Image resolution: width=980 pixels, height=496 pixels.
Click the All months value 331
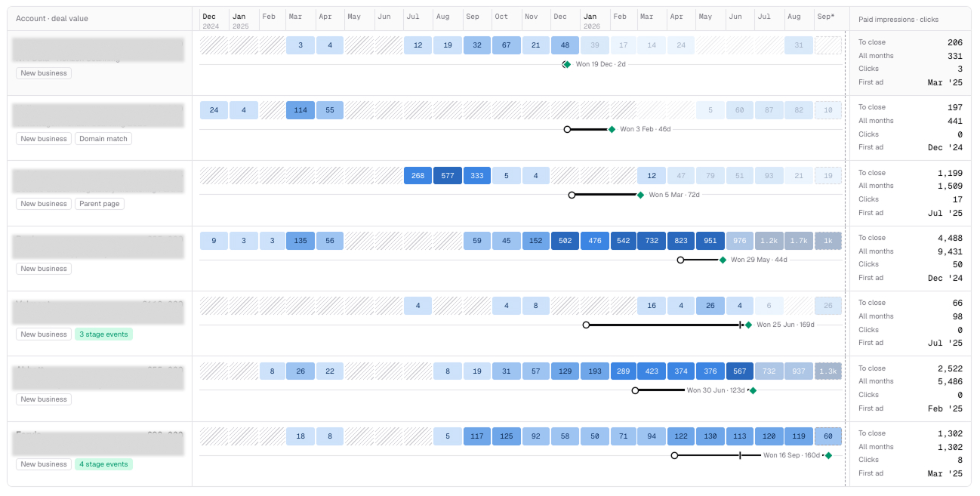pos(955,56)
